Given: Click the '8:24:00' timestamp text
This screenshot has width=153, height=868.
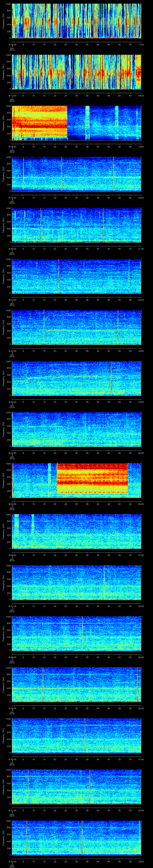Looking at the screenshot, I should tap(12, 453).
